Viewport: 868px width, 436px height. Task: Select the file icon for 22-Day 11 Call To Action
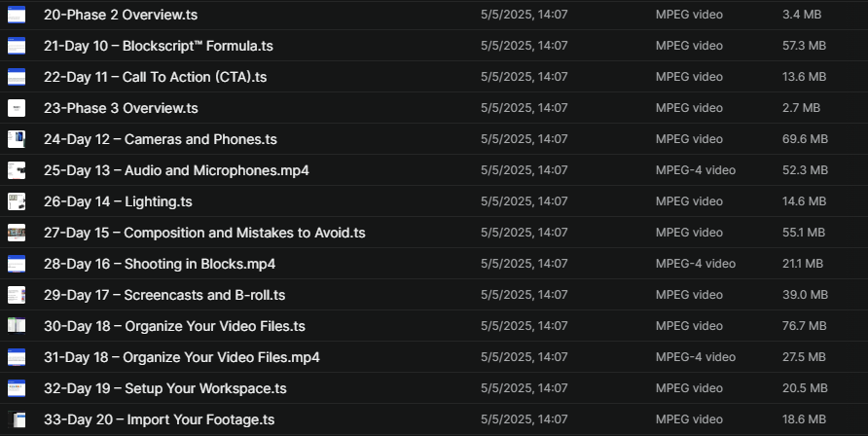click(x=17, y=77)
